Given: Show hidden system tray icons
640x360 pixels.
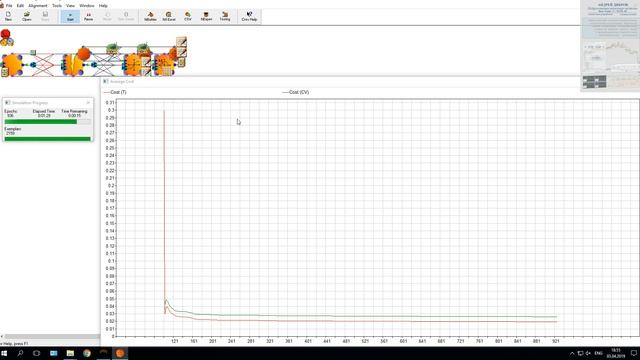Looking at the screenshot, I should click(572, 353).
